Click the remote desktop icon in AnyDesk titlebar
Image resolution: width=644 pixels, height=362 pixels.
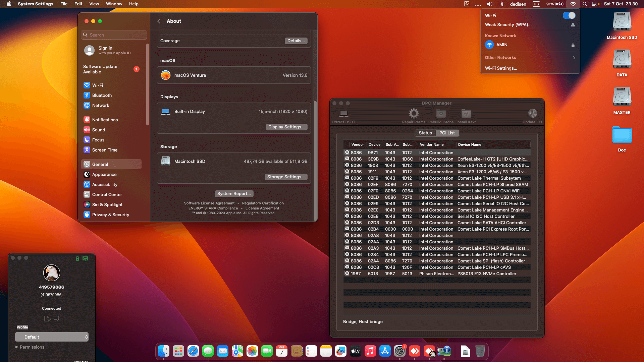(85, 258)
